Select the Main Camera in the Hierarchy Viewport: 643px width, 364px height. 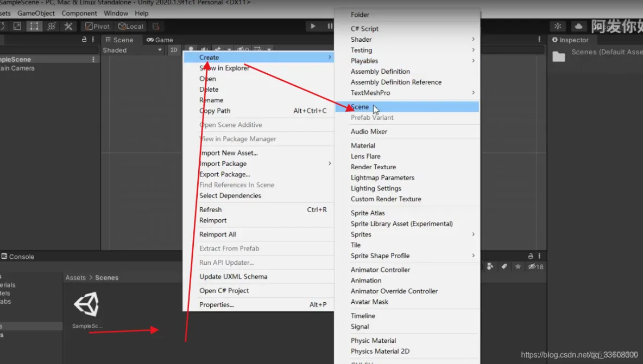17,68
